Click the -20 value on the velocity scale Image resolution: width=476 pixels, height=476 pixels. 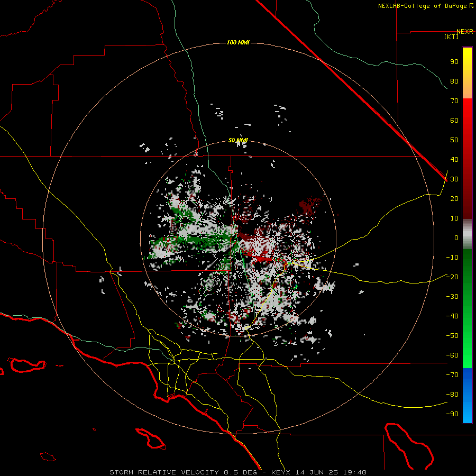point(452,277)
